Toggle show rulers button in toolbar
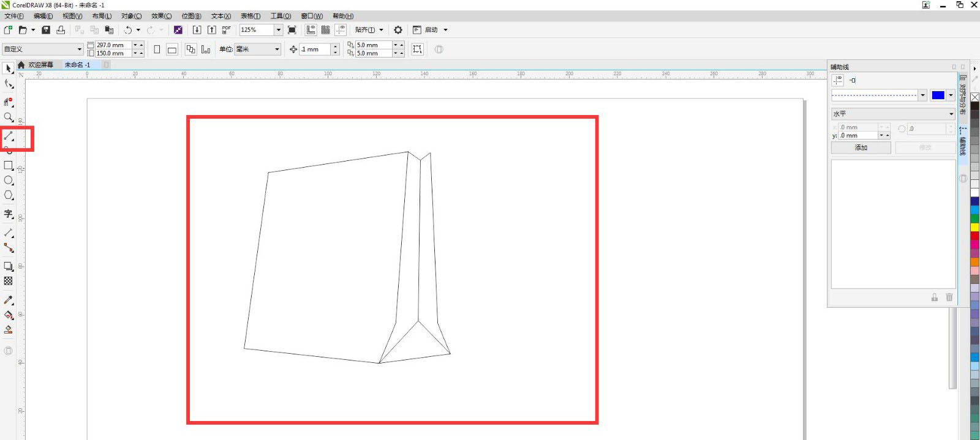This screenshot has height=440, width=980. coord(311,30)
